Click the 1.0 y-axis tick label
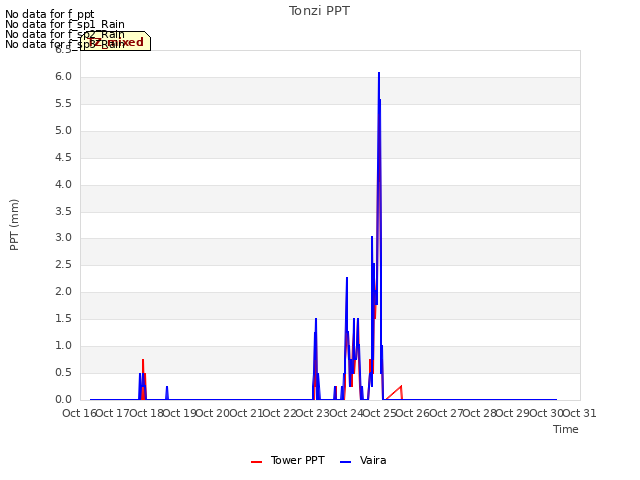This screenshot has height=480, width=640. click(x=64, y=345)
